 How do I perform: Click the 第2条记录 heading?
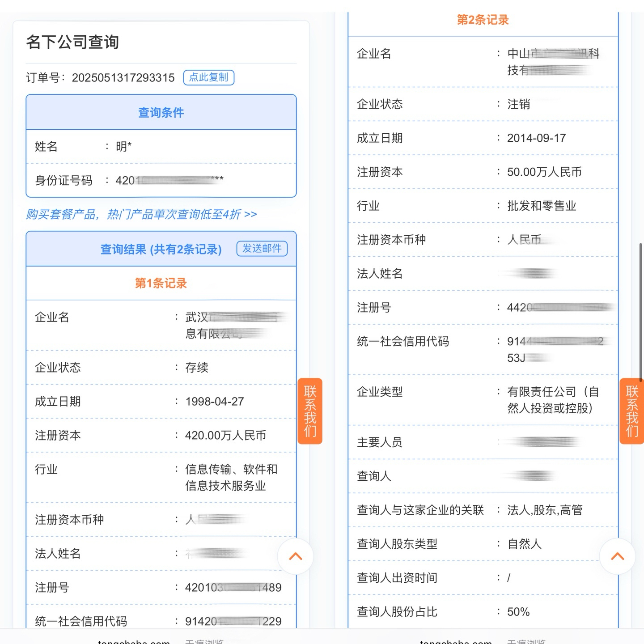(x=483, y=20)
